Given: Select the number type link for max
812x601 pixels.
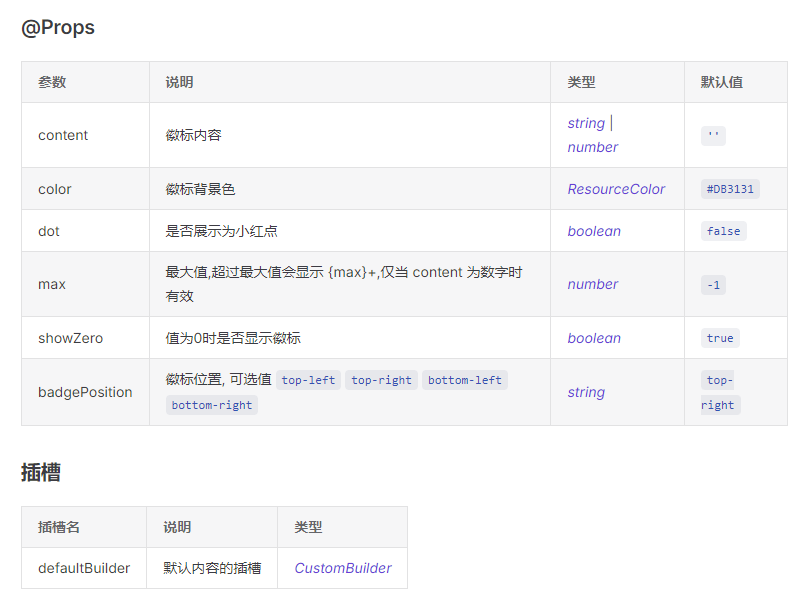Looking at the screenshot, I should click(592, 284).
